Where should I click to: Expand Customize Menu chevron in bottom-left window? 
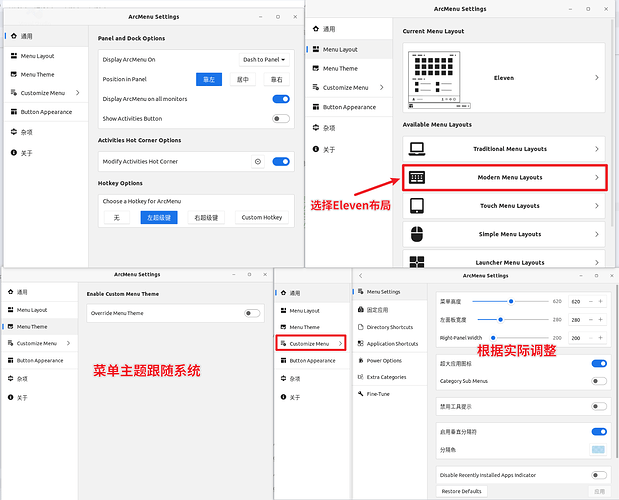point(69,343)
